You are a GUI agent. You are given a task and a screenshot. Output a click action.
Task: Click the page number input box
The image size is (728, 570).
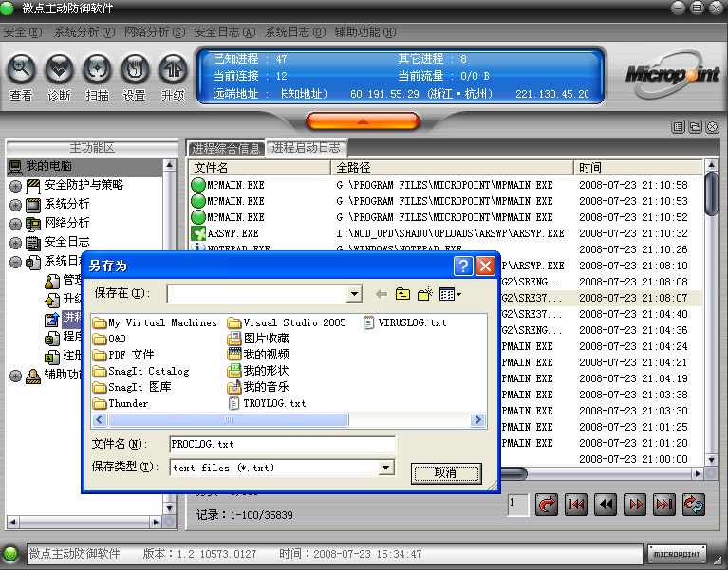(x=518, y=505)
